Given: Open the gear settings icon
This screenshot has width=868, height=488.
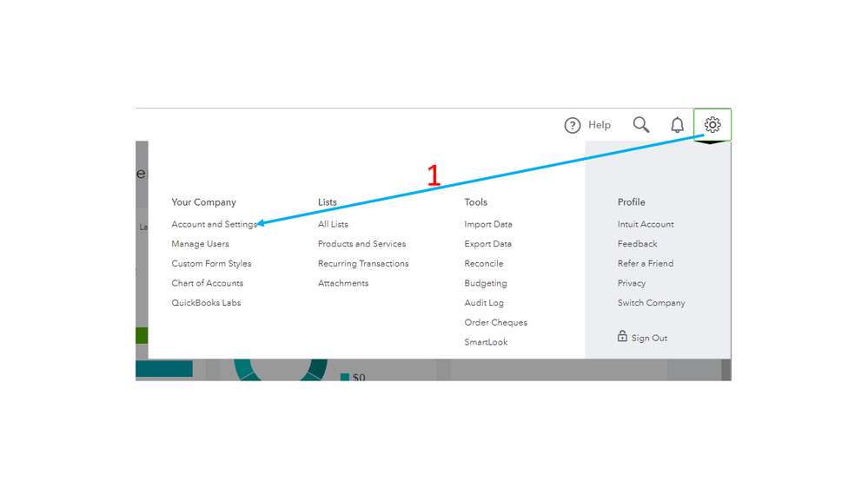Looking at the screenshot, I should click(712, 124).
